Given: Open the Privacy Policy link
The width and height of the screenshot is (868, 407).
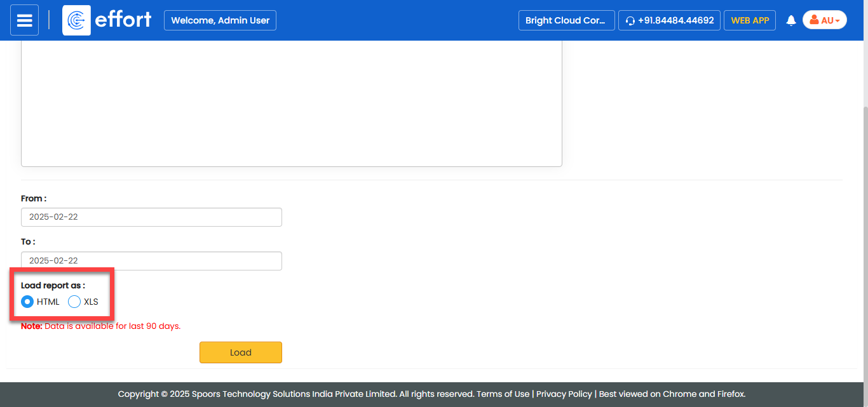Looking at the screenshot, I should coord(564,394).
